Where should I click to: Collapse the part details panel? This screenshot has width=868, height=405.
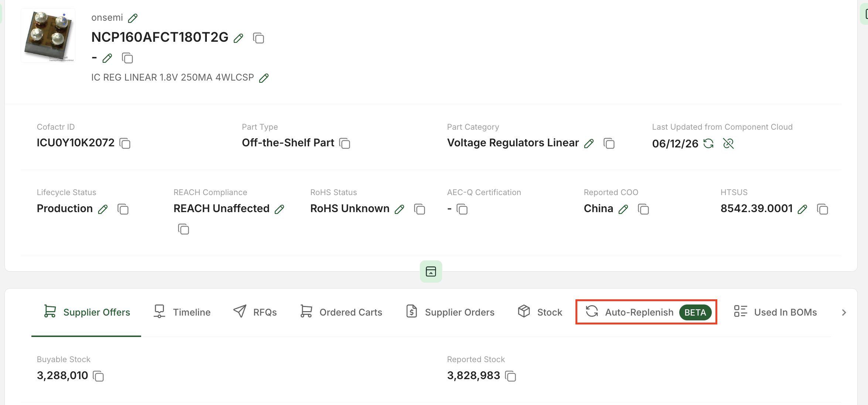pyautogui.click(x=431, y=272)
